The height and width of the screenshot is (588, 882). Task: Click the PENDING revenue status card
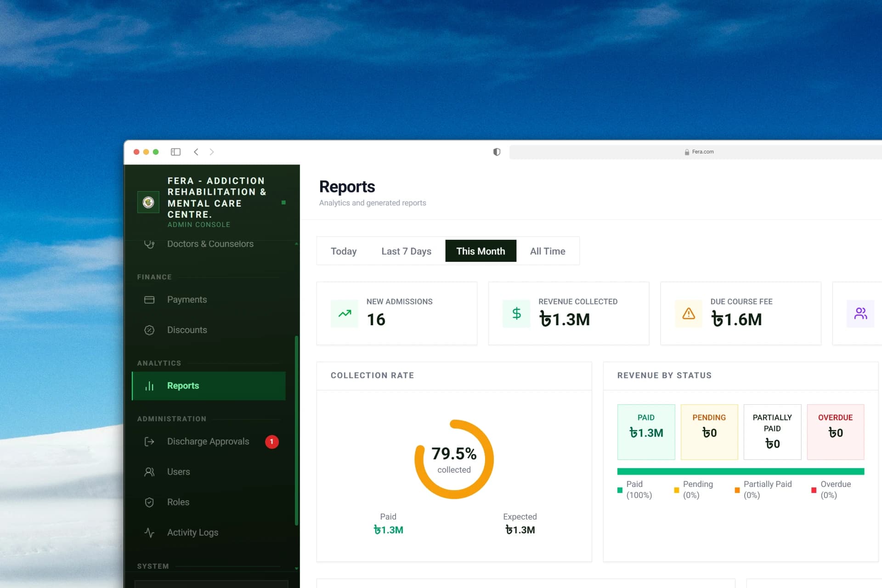(x=709, y=432)
